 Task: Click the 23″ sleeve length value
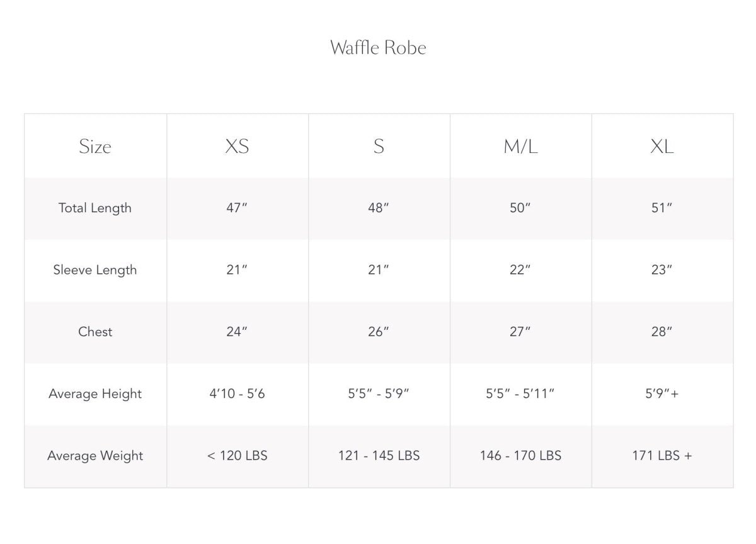[x=661, y=270]
